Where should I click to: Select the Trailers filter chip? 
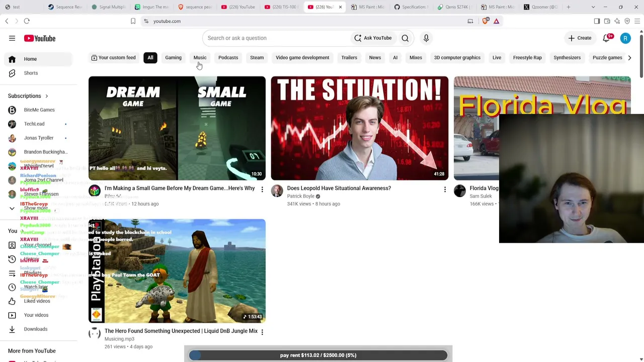[x=349, y=57]
